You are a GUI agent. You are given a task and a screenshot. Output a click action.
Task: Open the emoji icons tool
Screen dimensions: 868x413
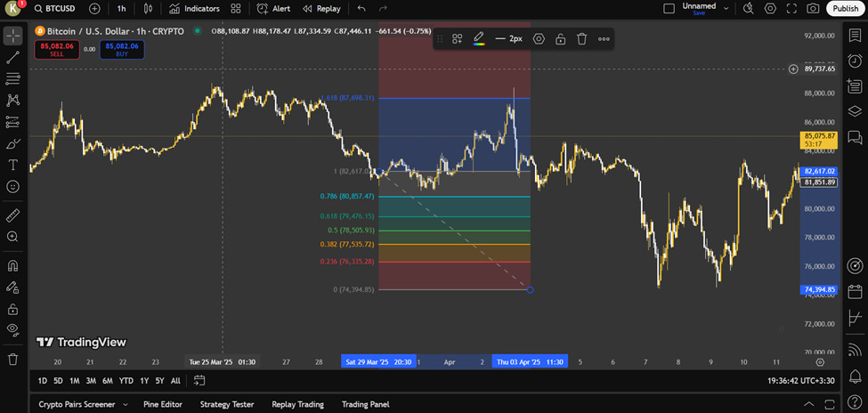(x=12, y=187)
